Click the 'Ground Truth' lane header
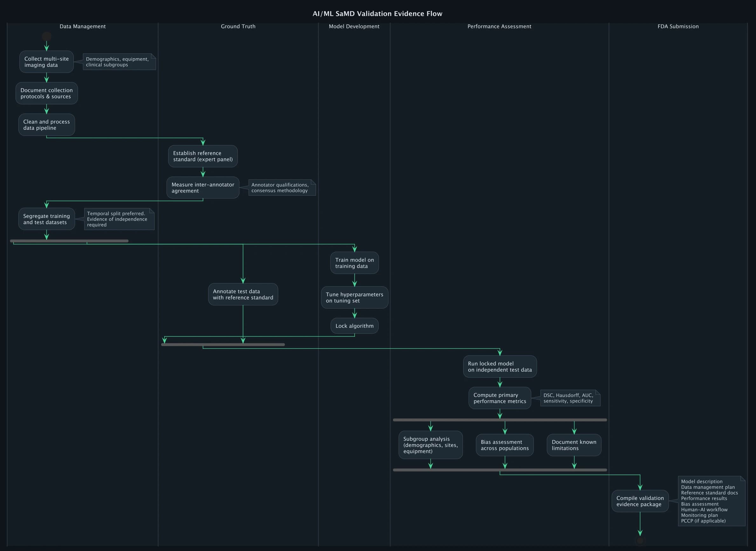 238,26
